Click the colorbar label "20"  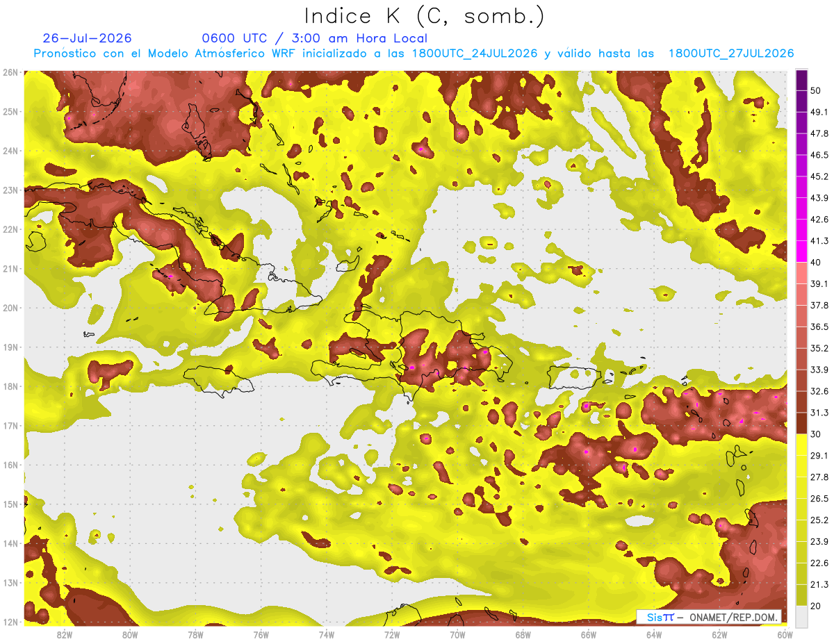tap(817, 606)
